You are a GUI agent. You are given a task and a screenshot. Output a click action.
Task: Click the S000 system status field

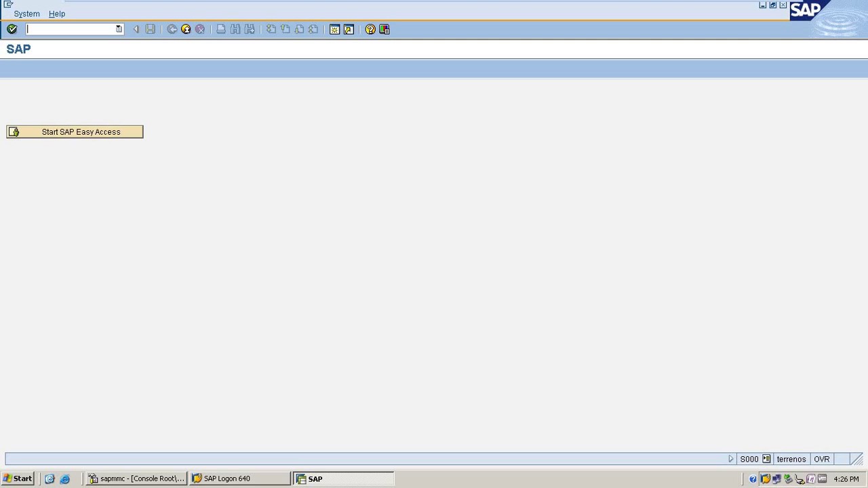click(749, 459)
